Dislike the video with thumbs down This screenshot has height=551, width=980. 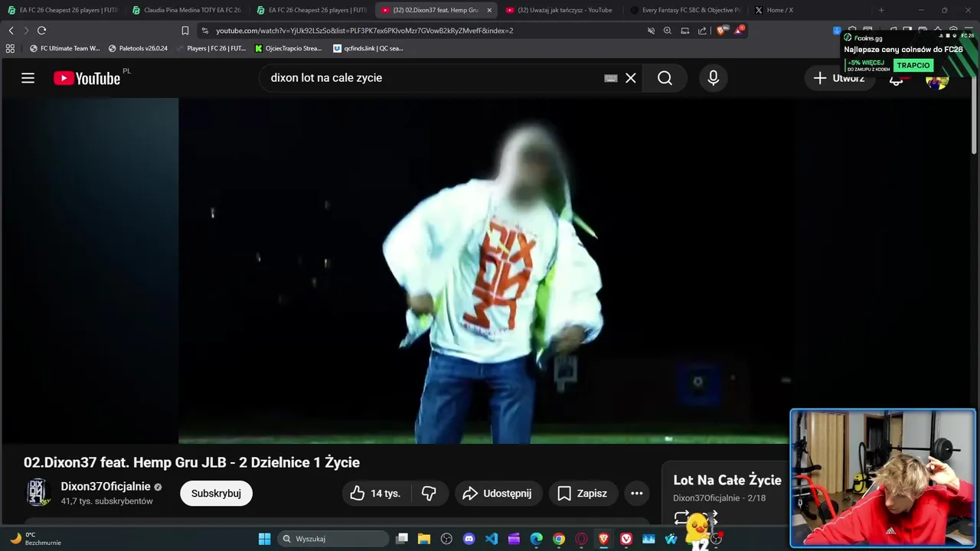(430, 494)
